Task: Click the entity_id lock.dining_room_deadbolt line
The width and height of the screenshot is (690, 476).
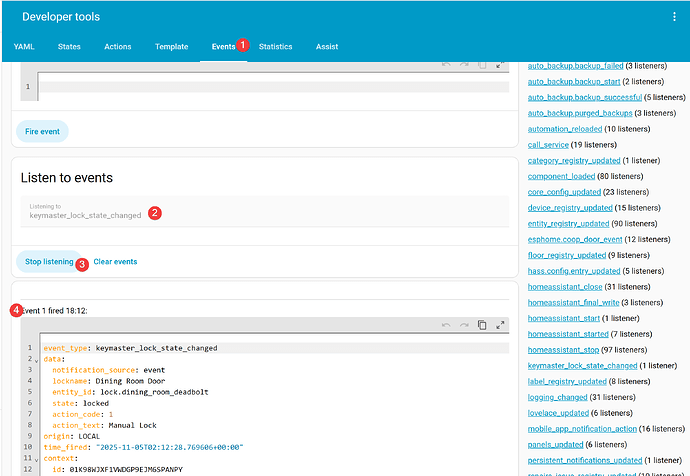Action: (130, 392)
